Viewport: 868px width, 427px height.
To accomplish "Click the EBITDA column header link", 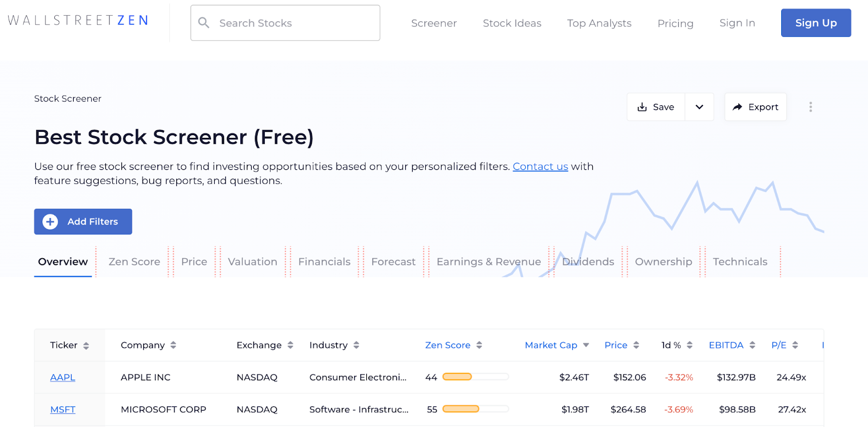I will click(726, 345).
